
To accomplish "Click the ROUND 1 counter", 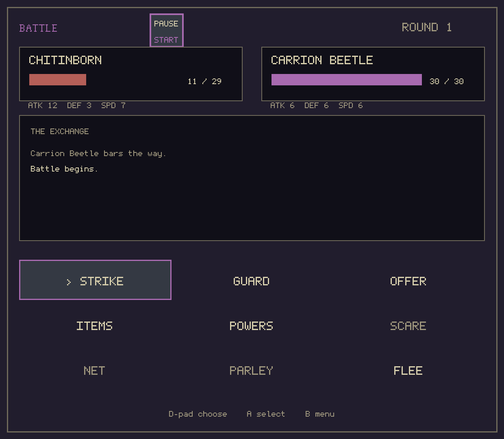I will (x=427, y=27).
